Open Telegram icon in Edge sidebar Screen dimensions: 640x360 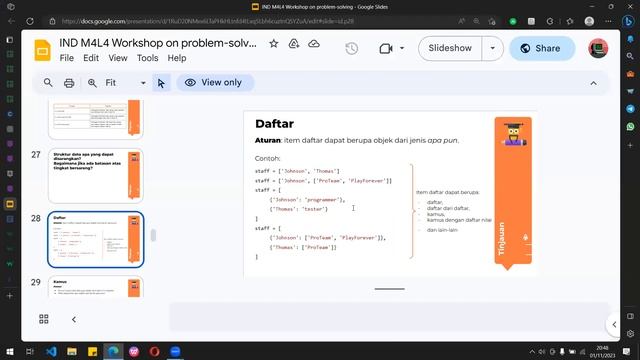click(x=630, y=109)
